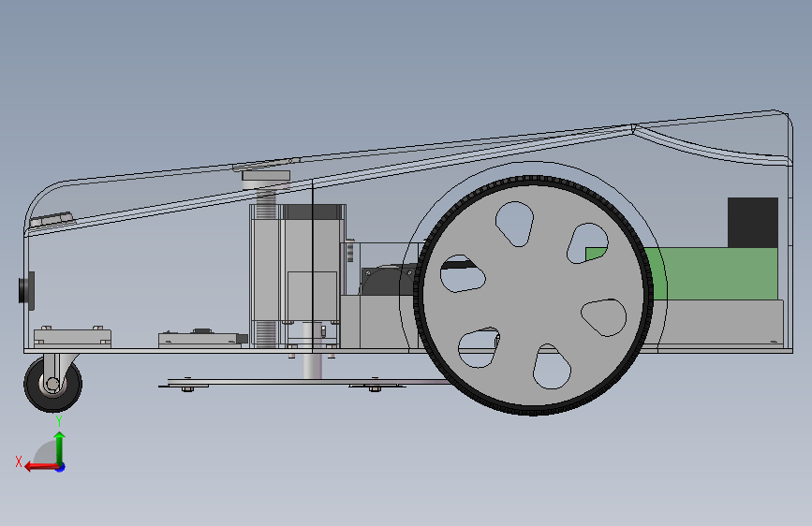Image resolution: width=812 pixels, height=526 pixels.
Task: Click the green Y axis arrow of the triad
Action: tap(60, 448)
